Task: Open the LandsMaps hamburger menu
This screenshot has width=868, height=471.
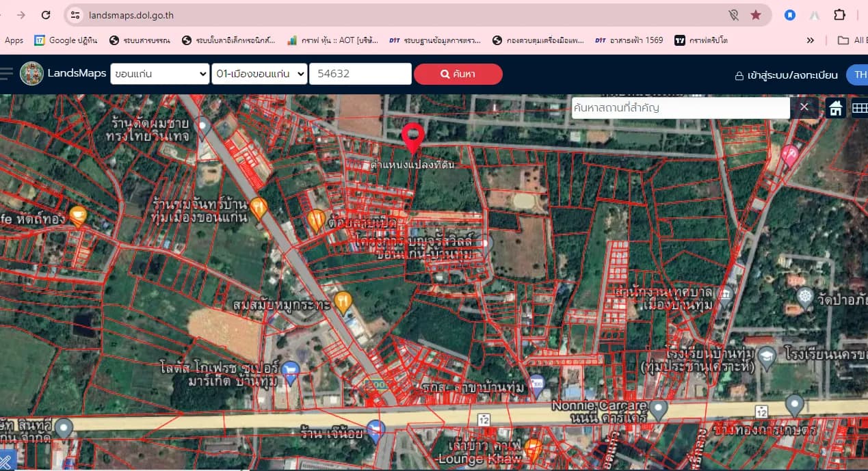Action: coord(6,74)
